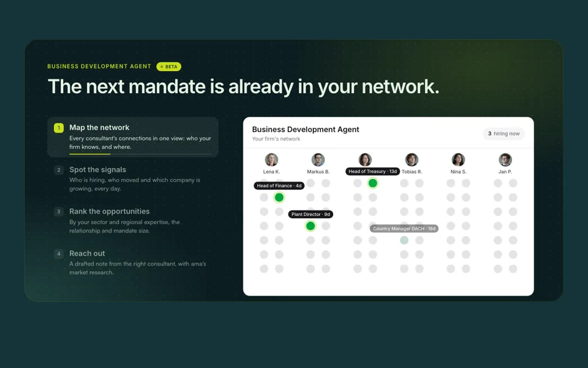Click 'Who is hiring, who moved' description
Image resolution: width=588 pixels, height=368 pixels.
pos(135,185)
